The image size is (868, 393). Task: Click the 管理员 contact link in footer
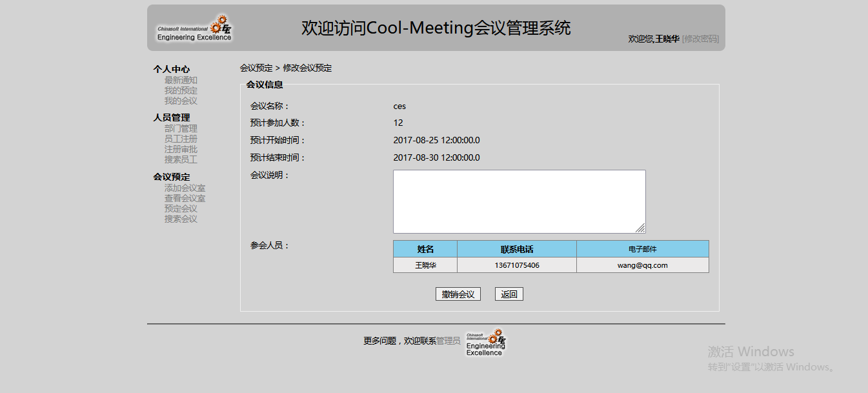coord(449,341)
